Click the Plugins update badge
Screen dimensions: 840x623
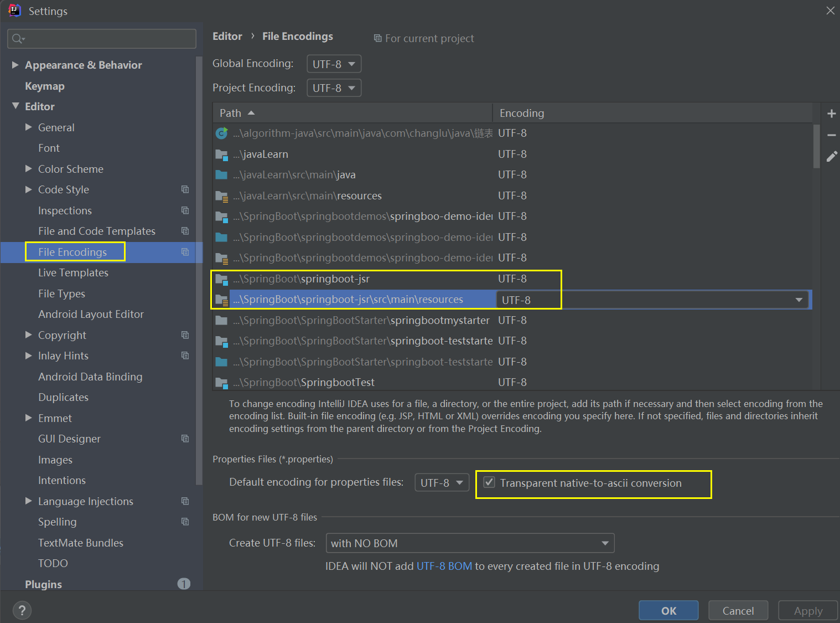coord(184,584)
